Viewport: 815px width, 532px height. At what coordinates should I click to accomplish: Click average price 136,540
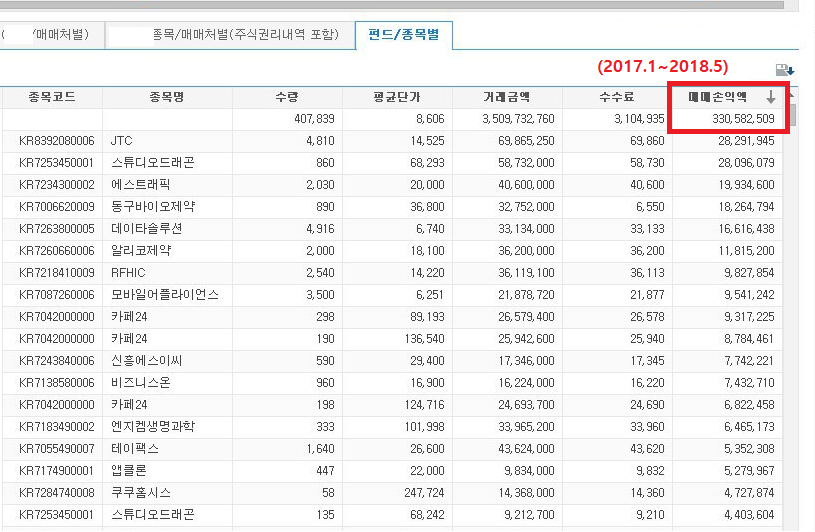click(x=424, y=339)
